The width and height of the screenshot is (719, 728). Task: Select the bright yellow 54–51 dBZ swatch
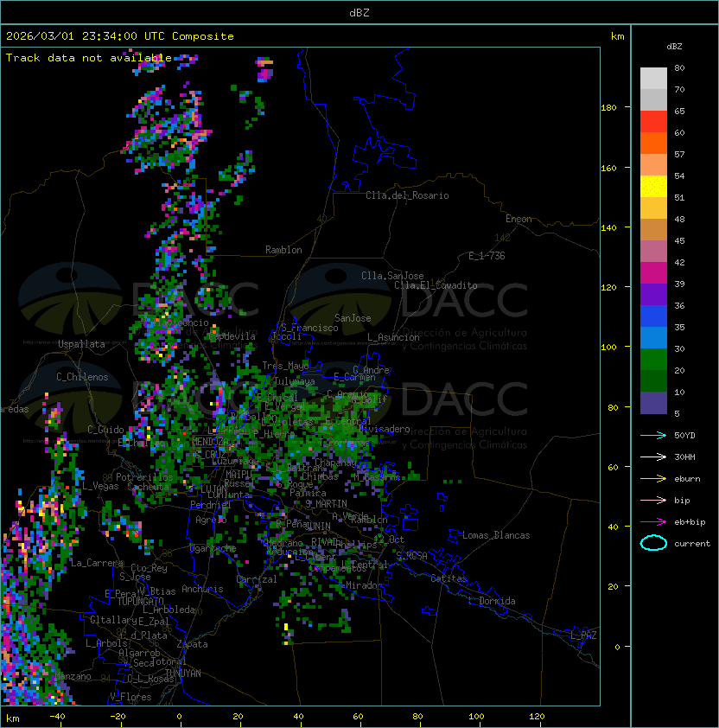(653, 187)
